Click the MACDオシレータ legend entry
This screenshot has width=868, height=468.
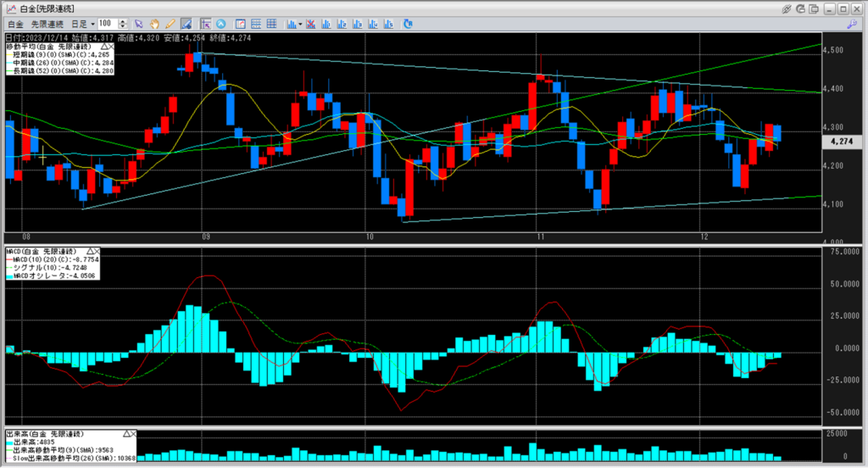[x=51, y=276]
